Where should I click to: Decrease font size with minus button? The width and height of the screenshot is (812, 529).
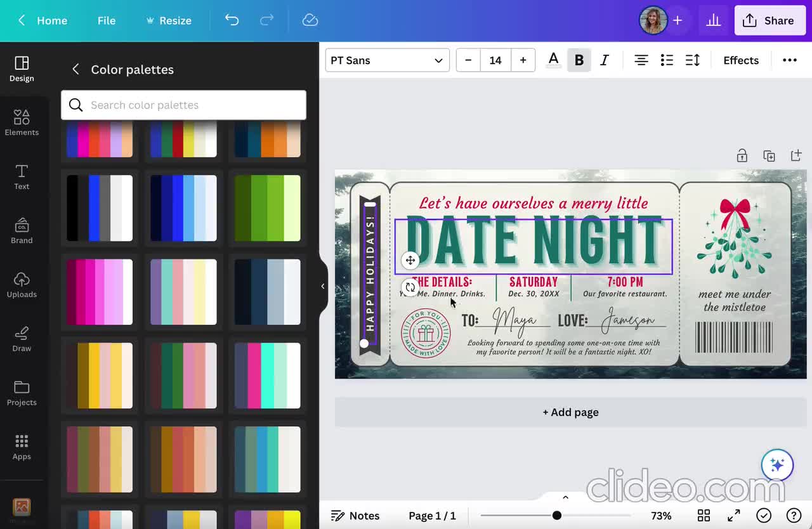point(468,60)
